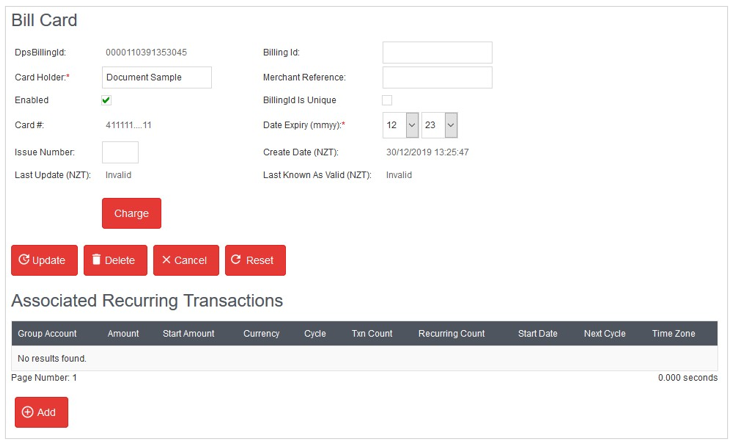Viewport: 733px width, 444px height.
Task: Open the expiry year dropdown
Action: click(439, 125)
